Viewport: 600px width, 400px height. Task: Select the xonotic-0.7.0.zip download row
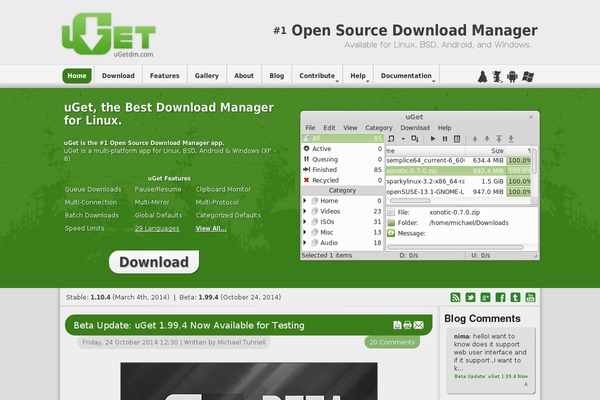tap(458, 171)
